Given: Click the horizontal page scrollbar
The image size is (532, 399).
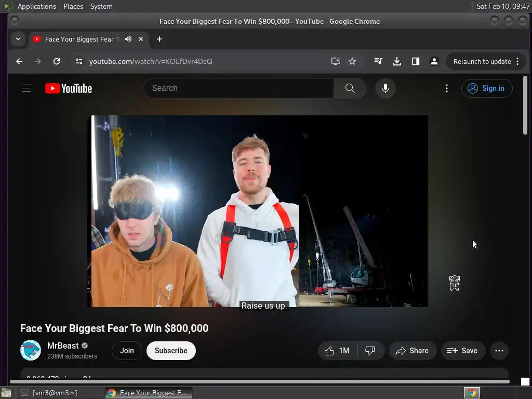Looking at the screenshot, I should pos(260,382).
